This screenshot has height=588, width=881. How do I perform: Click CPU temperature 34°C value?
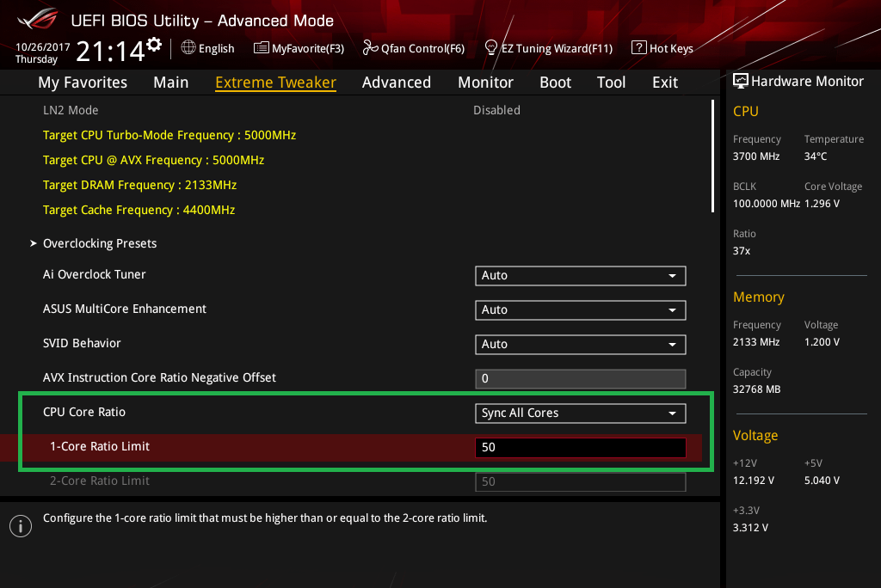[816, 156]
